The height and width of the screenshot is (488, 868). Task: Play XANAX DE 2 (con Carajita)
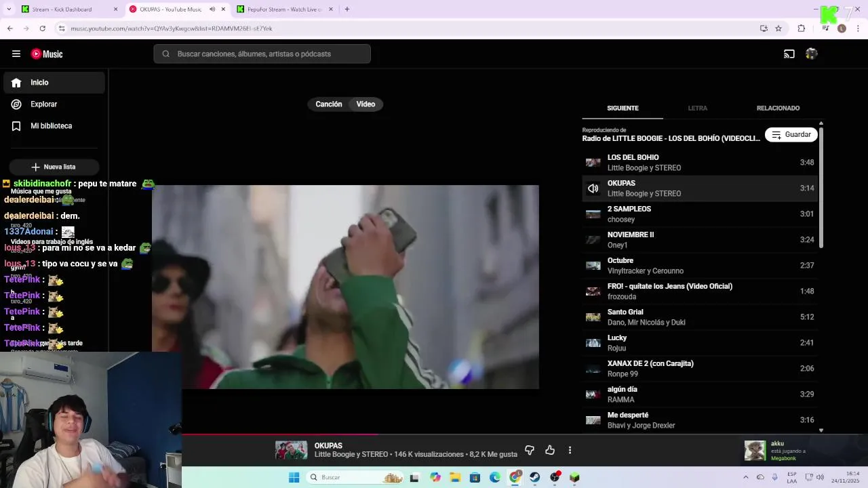(700, 369)
